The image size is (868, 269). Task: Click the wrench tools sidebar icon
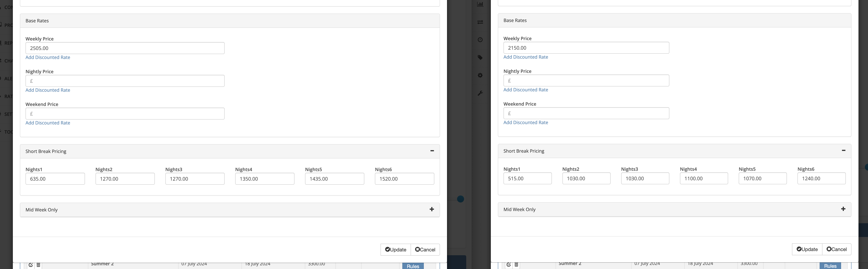(x=480, y=93)
